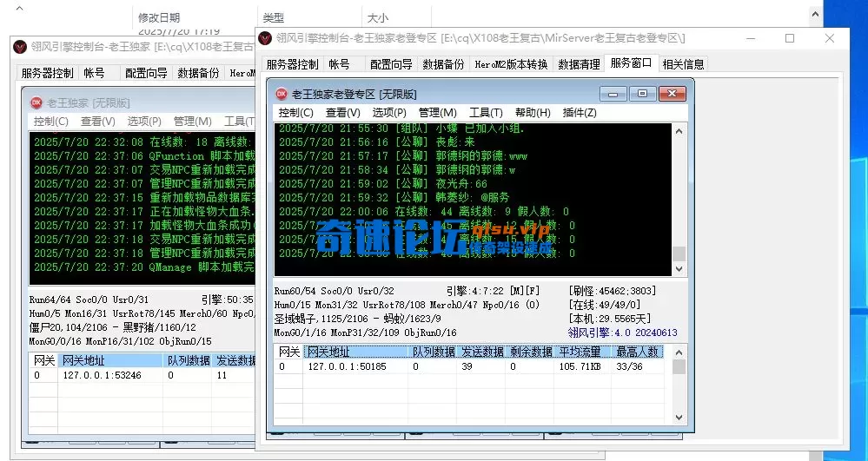868x461 pixels.
Task: Click the 平均流量 column header
Action: tap(582, 352)
